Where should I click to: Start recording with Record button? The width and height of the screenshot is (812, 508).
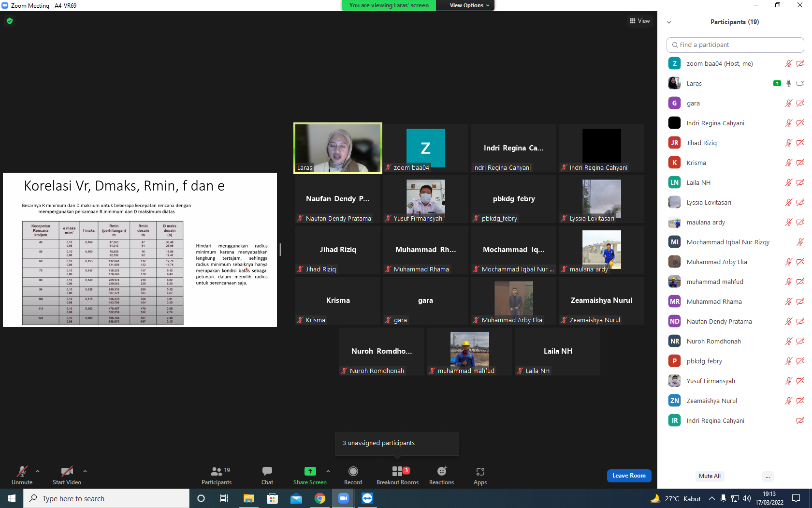point(353,476)
